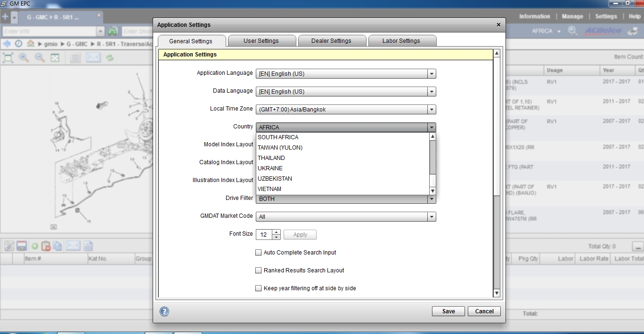This screenshot has width=644, height=334.
Task: Click the G - GMC breadcrumb link
Action: tap(77, 44)
